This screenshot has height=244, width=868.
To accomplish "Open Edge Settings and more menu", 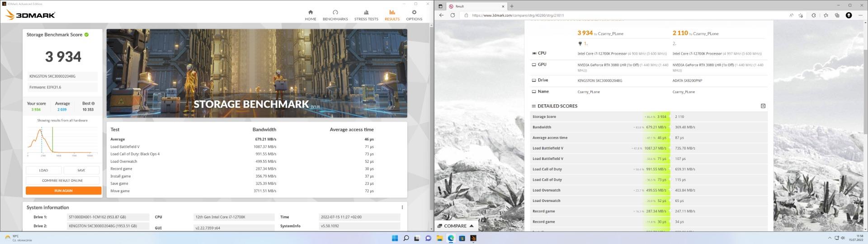I will (x=860, y=15).
